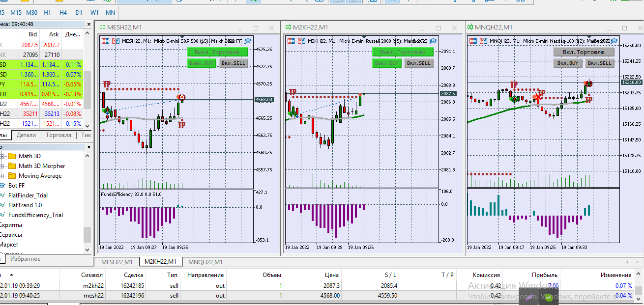Open one-click trading panel icon on MESH22 chart
Image resolution: width=644 pixels, height=305 pixels.
(105, 41)
